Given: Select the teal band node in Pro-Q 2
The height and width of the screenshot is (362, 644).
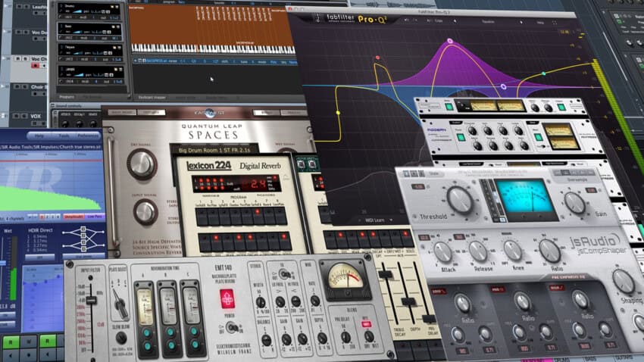Looking at the screenshot, I should (544, 74).
